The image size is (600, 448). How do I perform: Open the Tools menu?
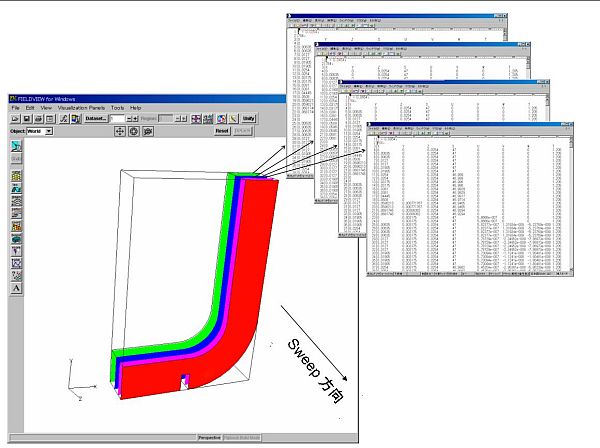pos(117,107)
